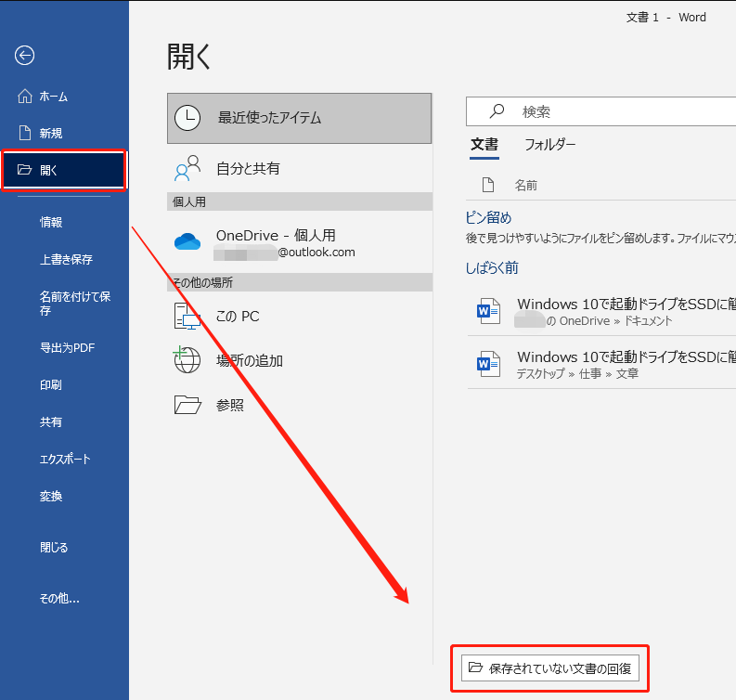Select 最近使ったアイテム location
The image size is (736, 700).
(299, 118)
